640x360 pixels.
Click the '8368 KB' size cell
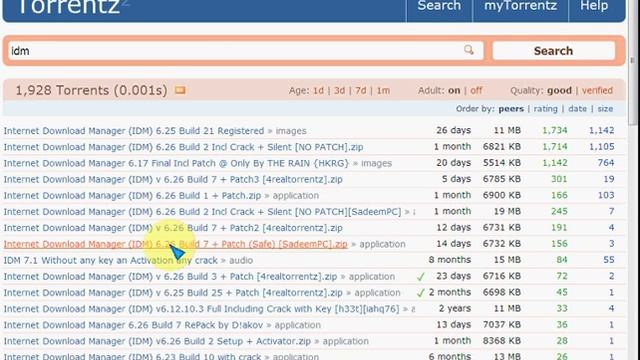[502, 341]
